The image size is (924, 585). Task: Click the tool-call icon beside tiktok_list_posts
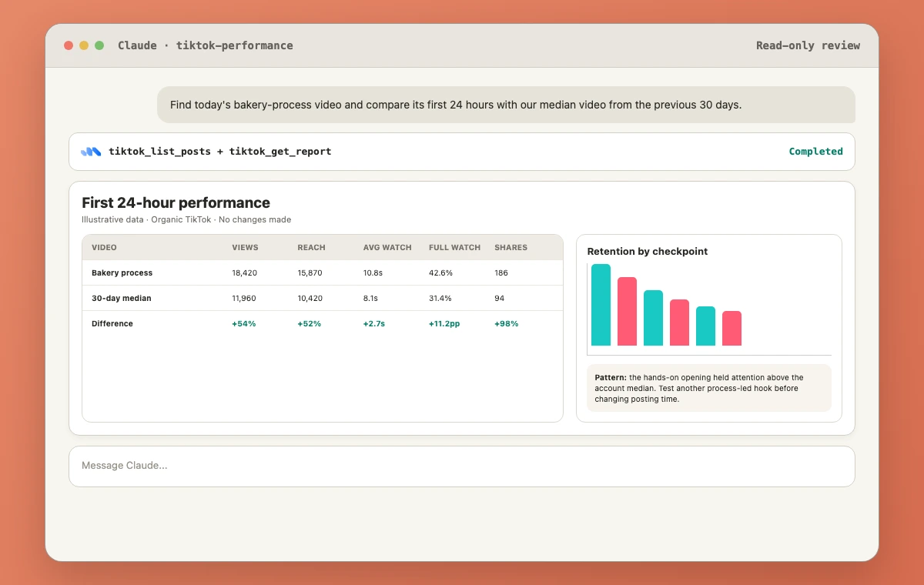point(91,152)
